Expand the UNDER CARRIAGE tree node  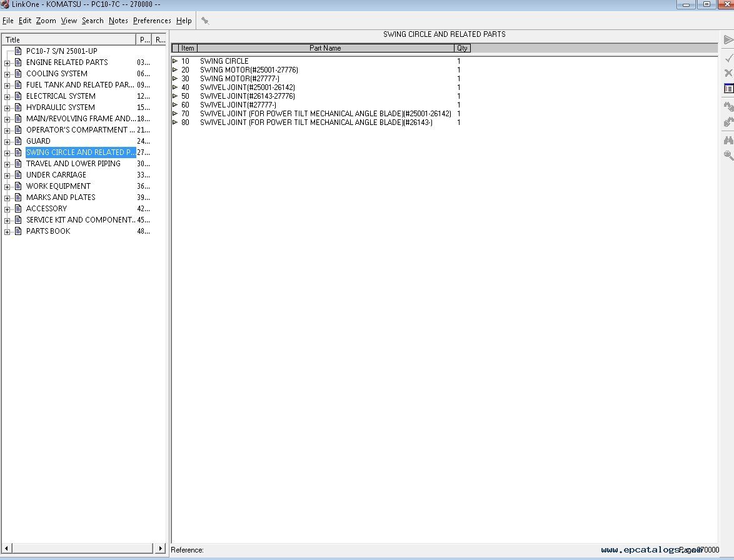point(8,175)
